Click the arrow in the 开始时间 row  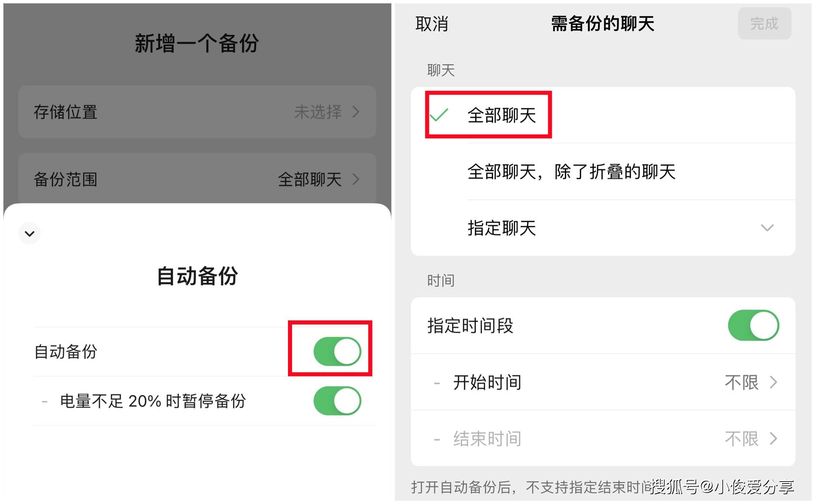(x=773, y=382)
